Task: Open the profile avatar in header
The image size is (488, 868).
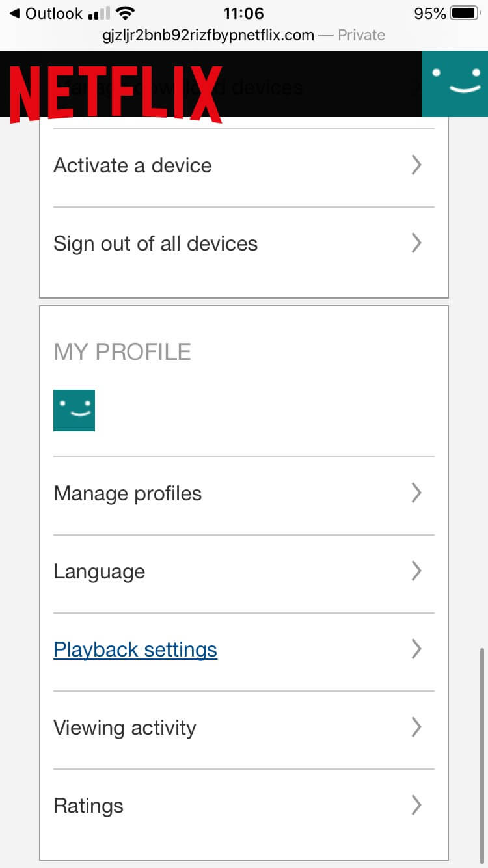Action: (x=455, y=84)
